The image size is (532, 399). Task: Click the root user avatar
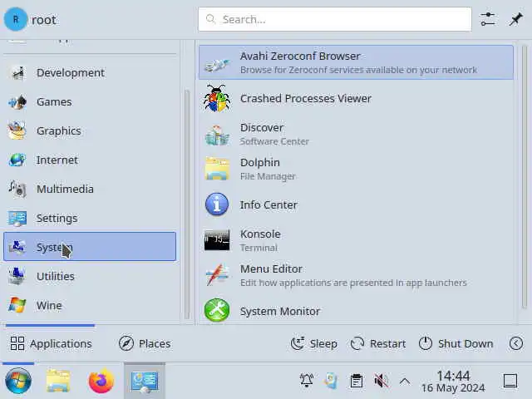[x=16, y=20]
